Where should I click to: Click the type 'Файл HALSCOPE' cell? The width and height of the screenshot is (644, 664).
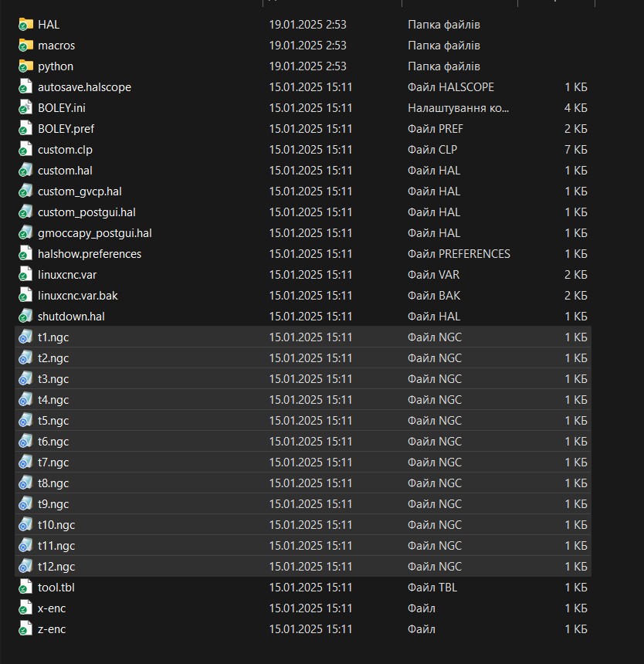click(x=450, y=86)
